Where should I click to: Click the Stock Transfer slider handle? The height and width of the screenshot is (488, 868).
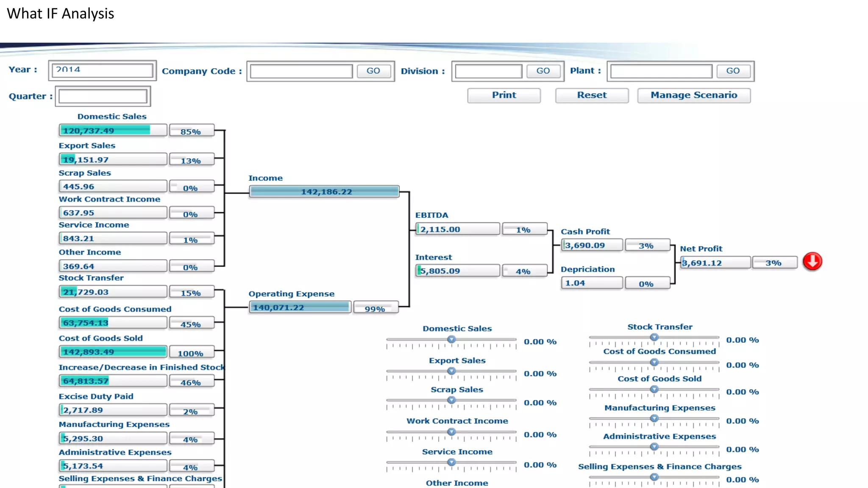coord(654,337)
